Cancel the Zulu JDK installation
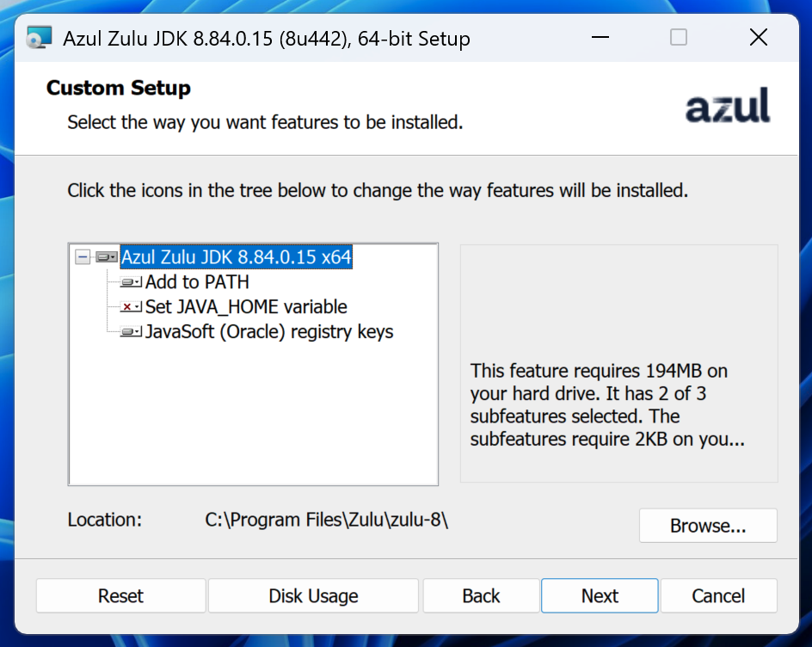Screen dimensions: 812x647 [x=719, y=595]
